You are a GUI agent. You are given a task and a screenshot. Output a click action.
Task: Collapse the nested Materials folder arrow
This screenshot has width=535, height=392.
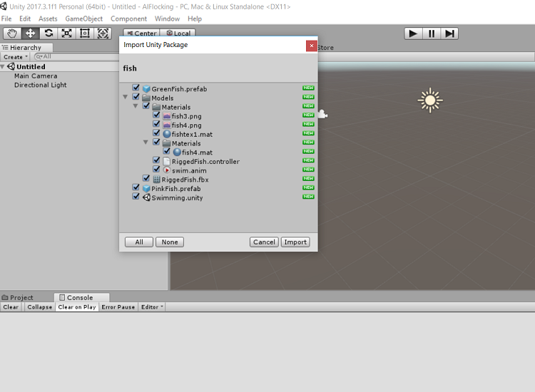[x=146, y=142]
